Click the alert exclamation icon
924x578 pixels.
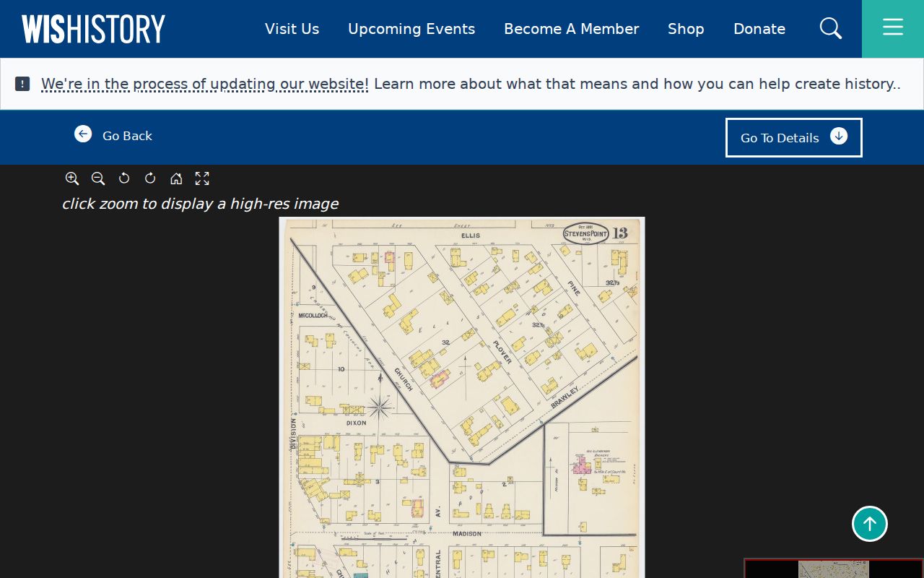[x=22, y=84]
